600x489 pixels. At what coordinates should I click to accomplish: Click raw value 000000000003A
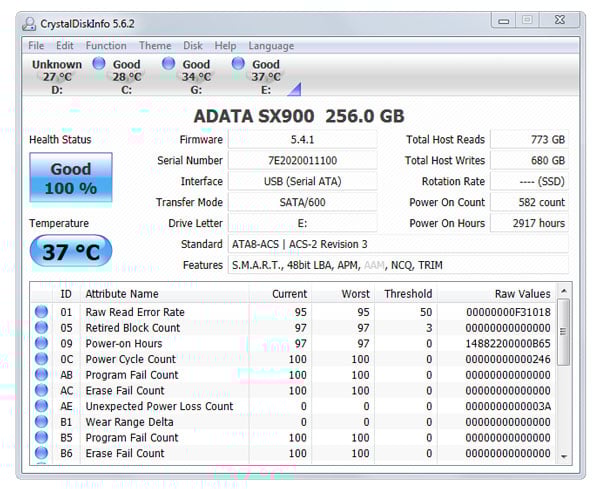[508, 406]
